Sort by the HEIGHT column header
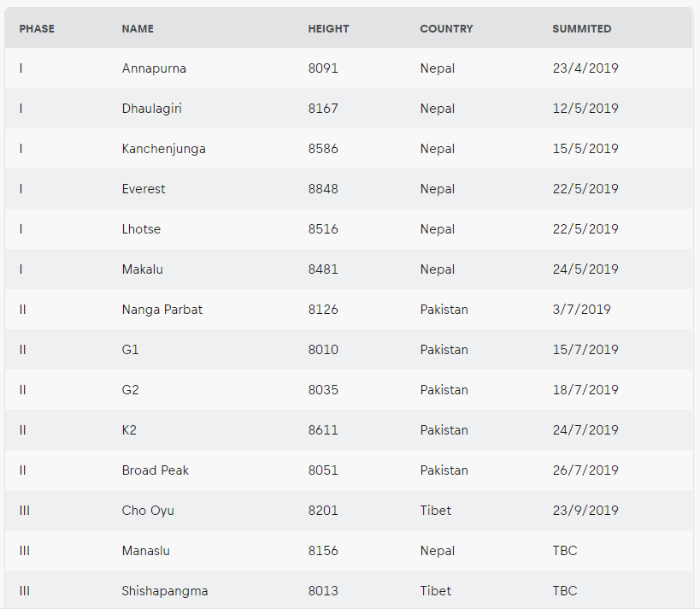The image size is (700, 615). (x=328, y=29)
